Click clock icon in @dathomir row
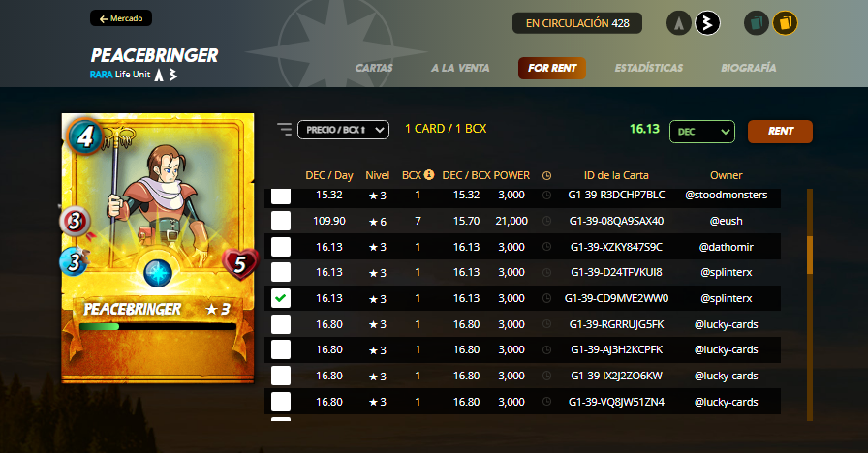This screenshot has width=868, height=453. coord(546,247)
